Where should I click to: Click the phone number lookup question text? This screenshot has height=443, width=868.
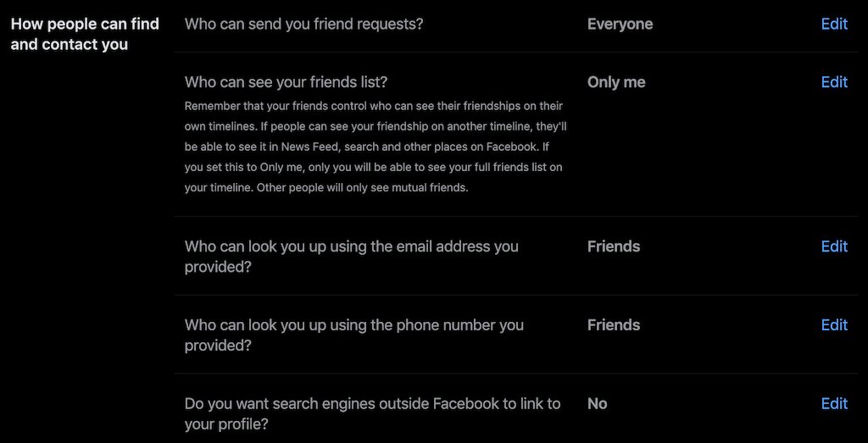tap(353, 335)
